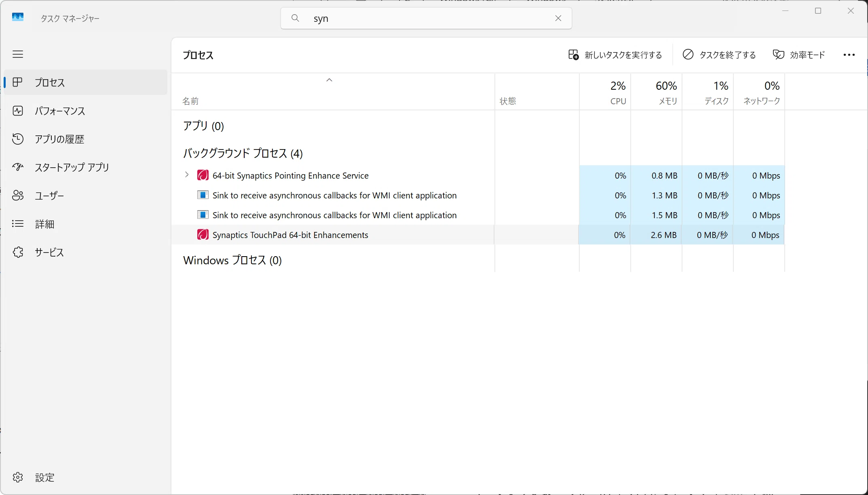Sort processes by the ネットワーク column
This screenshot has height=495, width=868.
[759, 92]
